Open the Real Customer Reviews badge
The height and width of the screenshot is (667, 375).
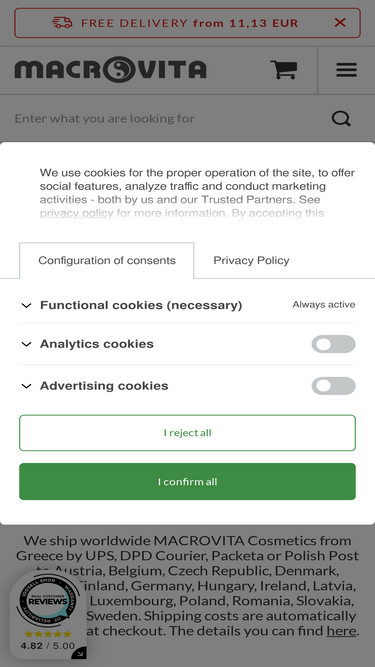pyautogui.click(x=48, y=600)
